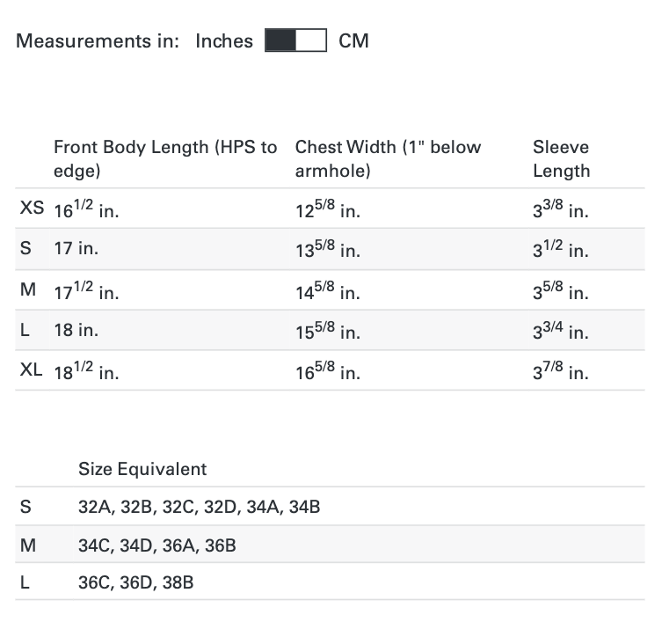Click the 36C, 36D, 38B equivalents row
The height and width of the screenshot is (644, 662).
coord(135,582)
